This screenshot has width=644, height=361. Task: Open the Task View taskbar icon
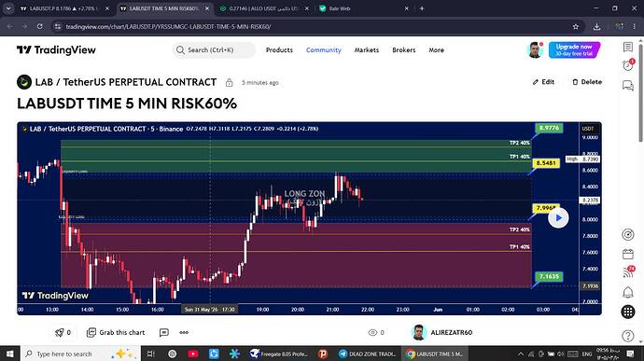pyautogui.click(x=150, y=354)
